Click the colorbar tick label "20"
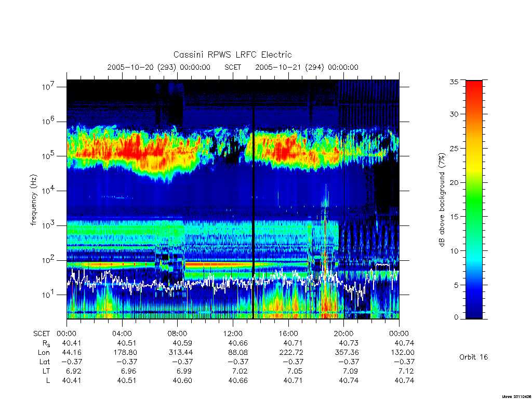This screenshot has width=532, height=399. 454,182
